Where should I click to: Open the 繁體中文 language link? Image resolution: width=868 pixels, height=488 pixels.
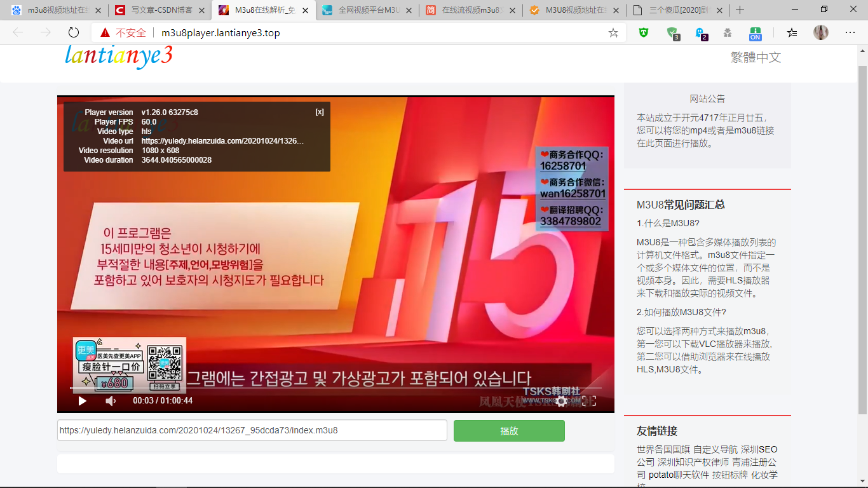coord(754,57)
